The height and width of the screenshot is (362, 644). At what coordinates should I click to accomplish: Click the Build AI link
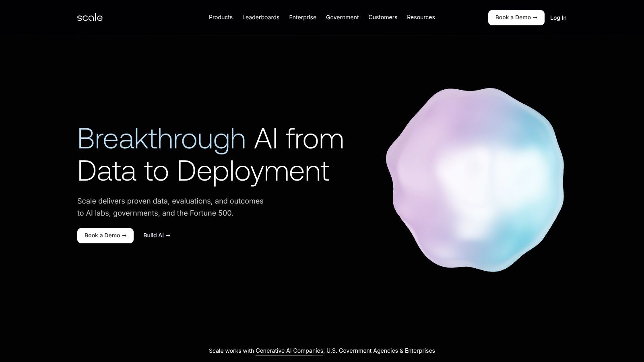[157, 236]
